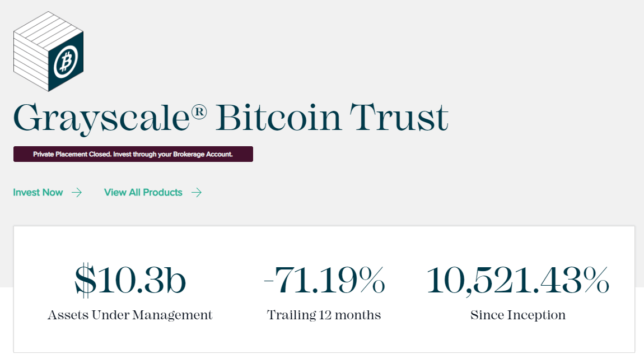Click the Trailing 12 months label
The image size is (644, 363).
click(324, 315)
